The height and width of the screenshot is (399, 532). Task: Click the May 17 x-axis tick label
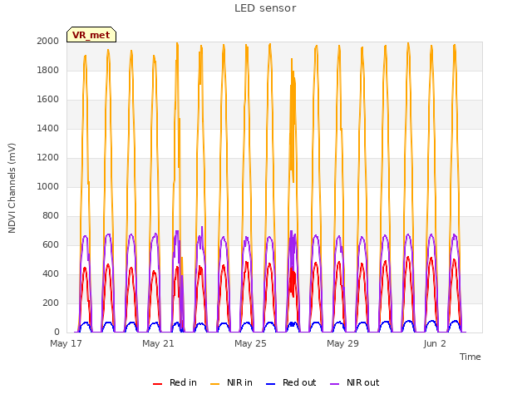pyautogui.click(x=66, y=343)
